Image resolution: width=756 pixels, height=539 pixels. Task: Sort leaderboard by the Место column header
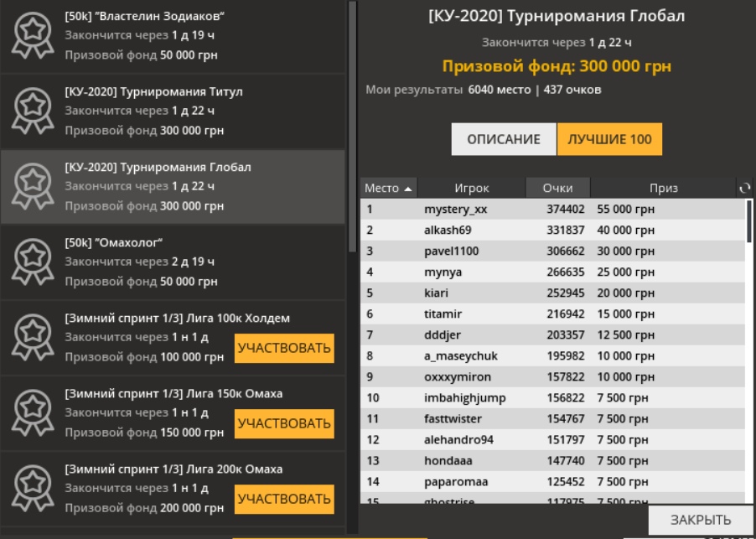(x=389, y=189)
